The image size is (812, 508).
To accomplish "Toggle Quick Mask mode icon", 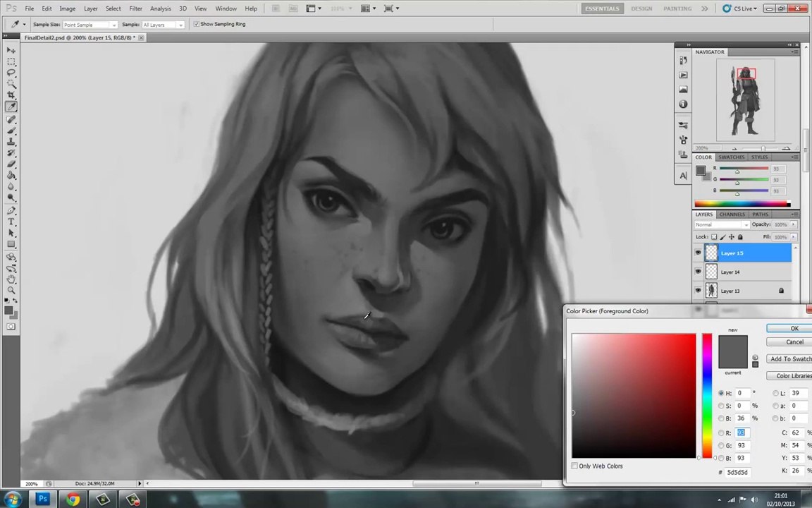I will 11,327.
